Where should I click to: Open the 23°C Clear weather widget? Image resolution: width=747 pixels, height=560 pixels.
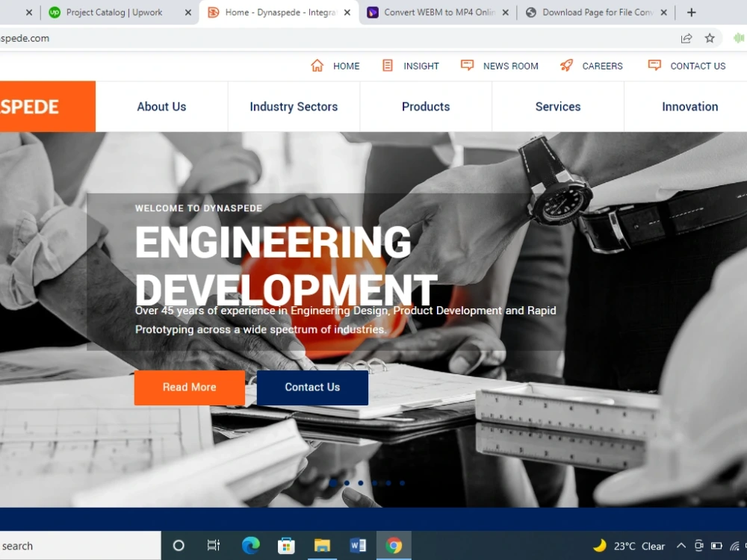629,546
